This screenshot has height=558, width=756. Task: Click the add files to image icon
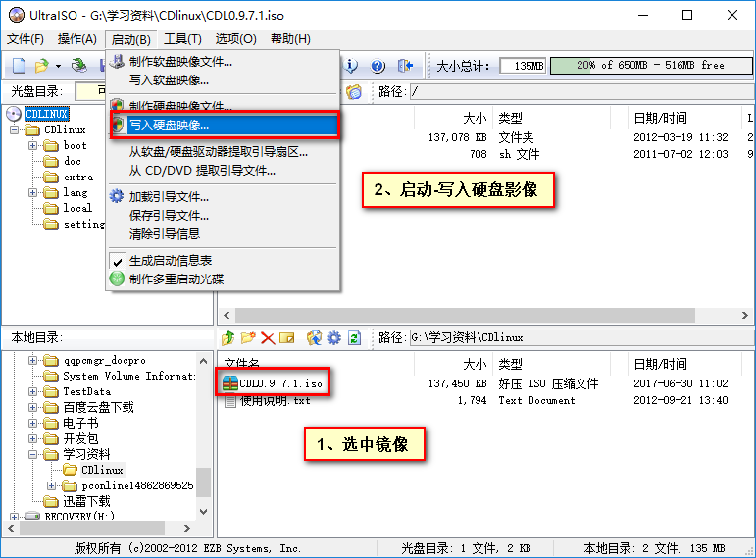(315, 338)
